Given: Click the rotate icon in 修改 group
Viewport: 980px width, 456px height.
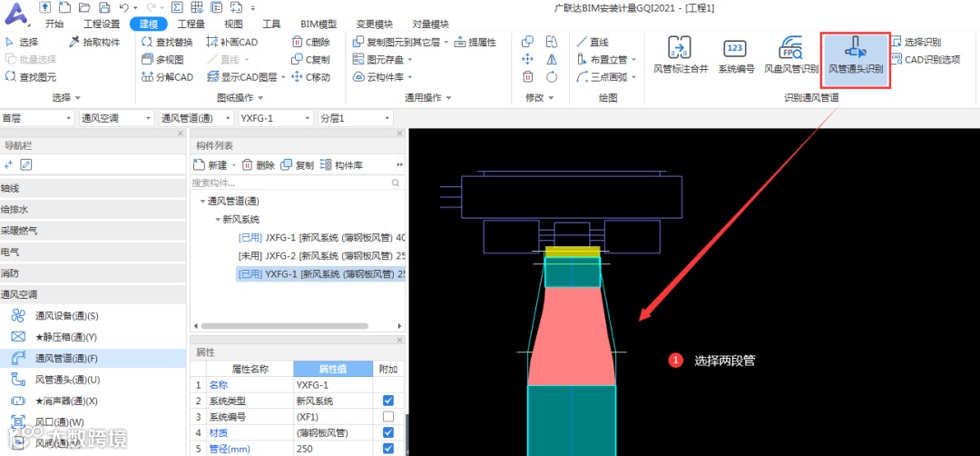Looking at the screenshot, I should tap(552, 77).
